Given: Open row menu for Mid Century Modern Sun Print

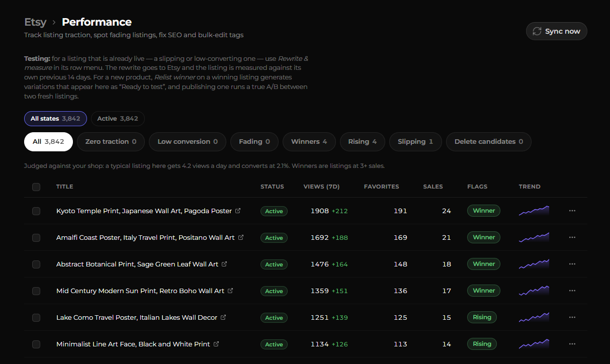Looking at the screenshot, I should click(572, 291).
